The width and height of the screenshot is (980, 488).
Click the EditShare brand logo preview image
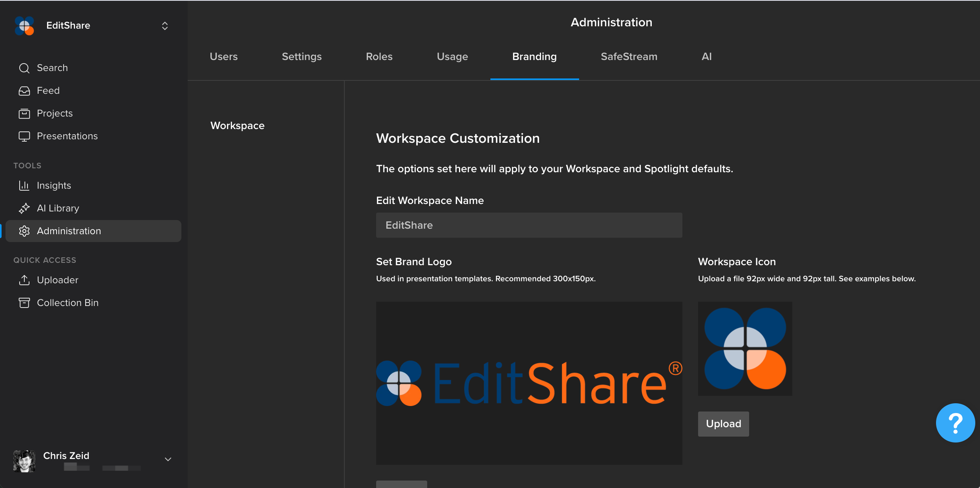(529, 383)
